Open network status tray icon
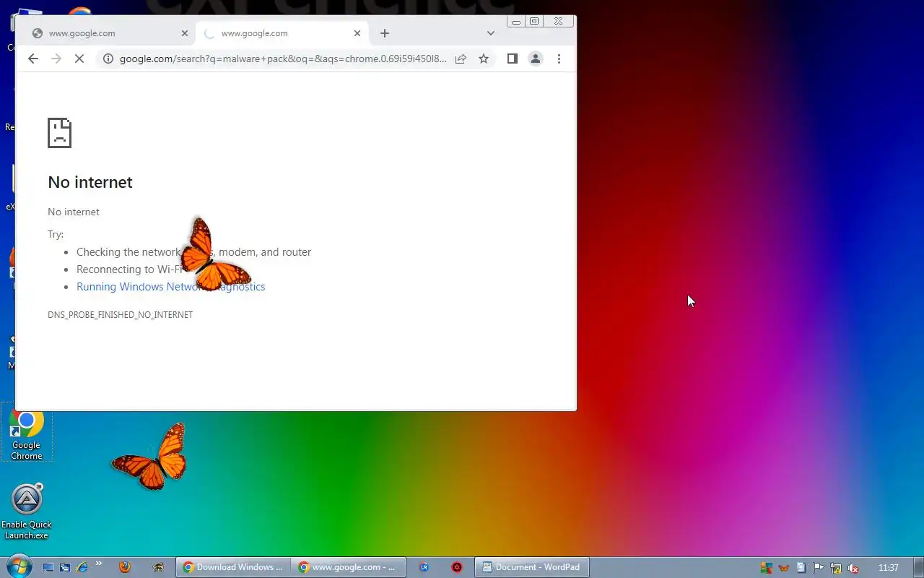The width and height of the screenshot is (924, 578). click(x=836, y=568)
